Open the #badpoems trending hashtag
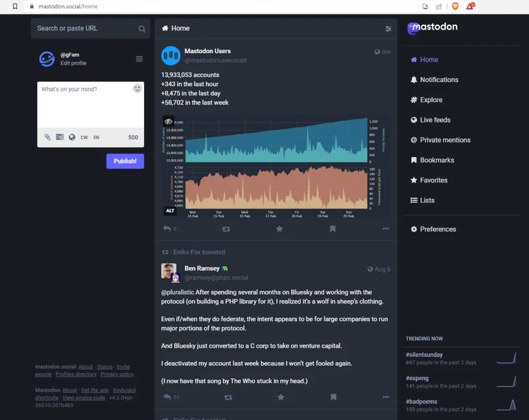Image resolution: width=529 pixels, height=420 pixels. tap(422, 401)
